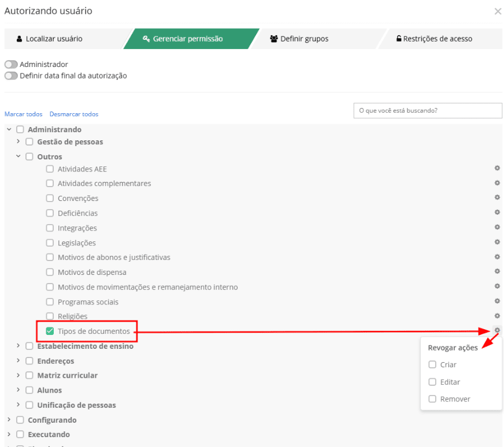Select the Gerenciar permissão tab
Image resolution: width=504 pixels, height=447 pixels.
point(191,39)
